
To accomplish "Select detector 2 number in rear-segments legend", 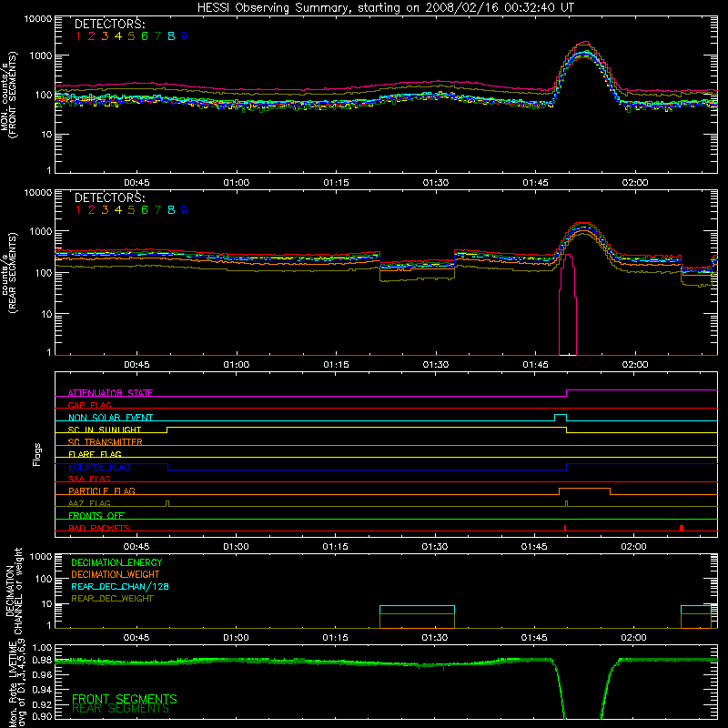I will coord(92,210).
